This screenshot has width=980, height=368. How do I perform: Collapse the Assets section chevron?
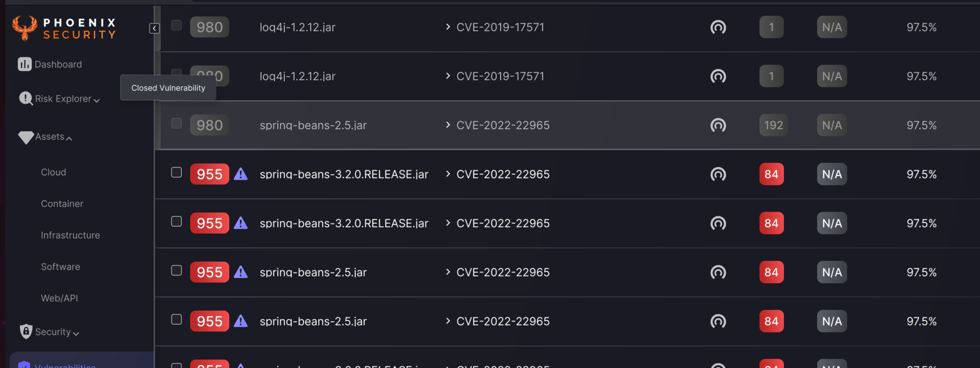(69, 139)
